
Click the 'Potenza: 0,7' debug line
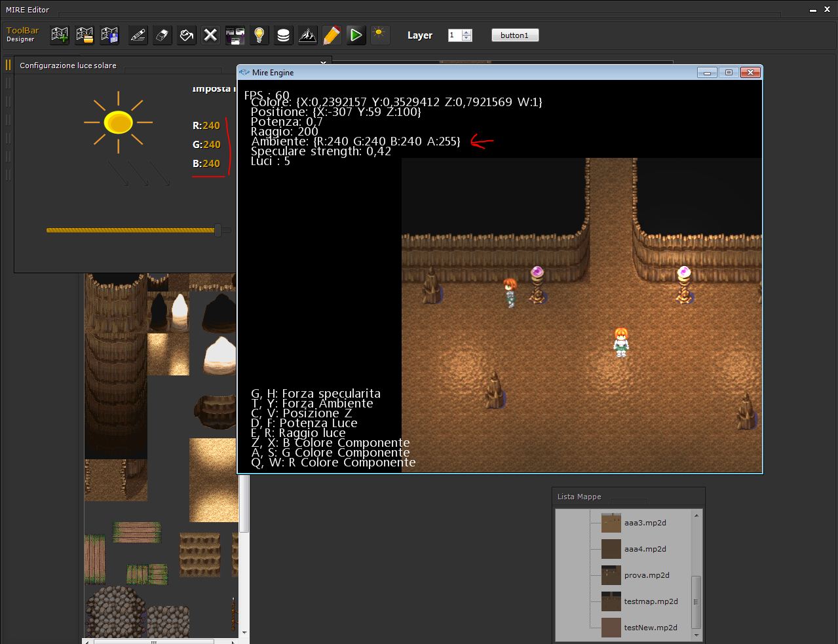coord(287,122)
